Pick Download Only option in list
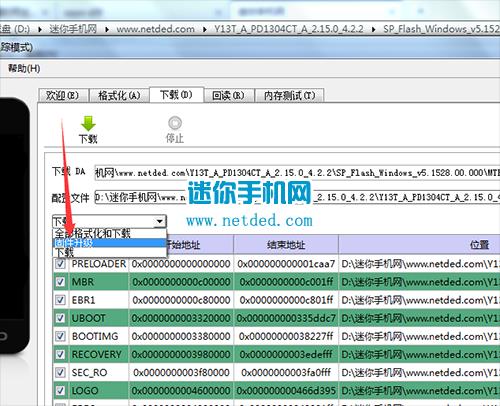 click(109, 252)
